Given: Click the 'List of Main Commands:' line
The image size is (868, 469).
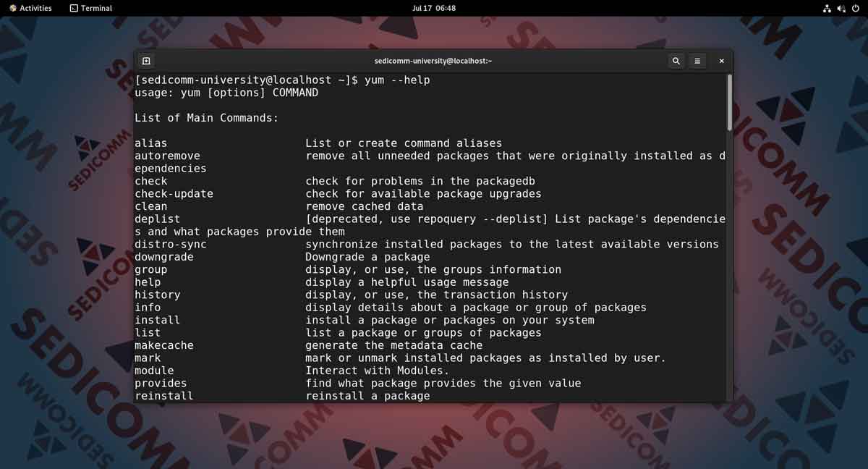Looking at the screenshot, I should [x=206, y=118].
